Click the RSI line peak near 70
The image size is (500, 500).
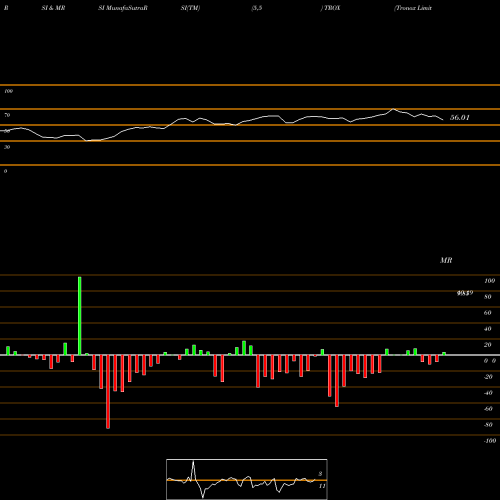click(x=394, y=109)
